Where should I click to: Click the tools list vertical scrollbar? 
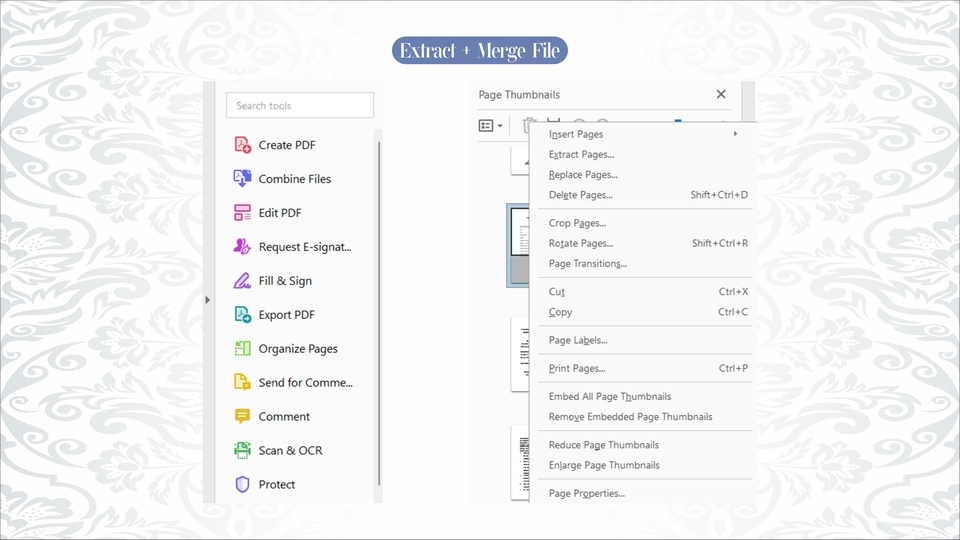[x=379, y=312]
